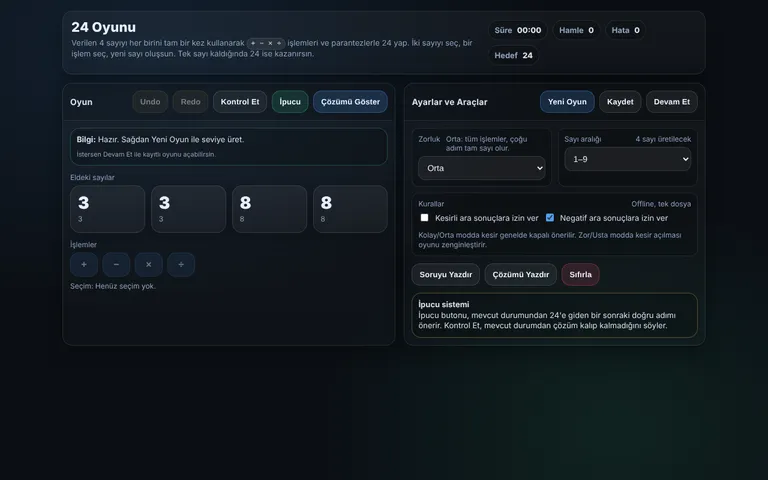
Task: Select the minus operation button
Action: pos(116,264)
